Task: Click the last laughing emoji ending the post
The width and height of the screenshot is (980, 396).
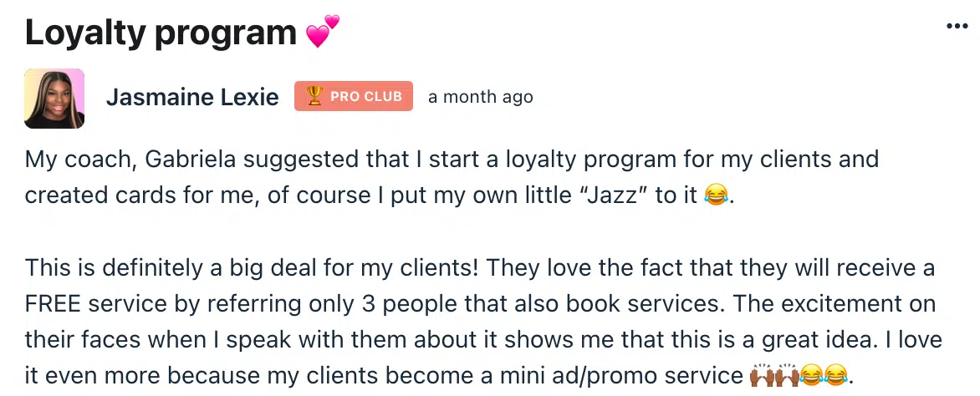Action: 835,371
